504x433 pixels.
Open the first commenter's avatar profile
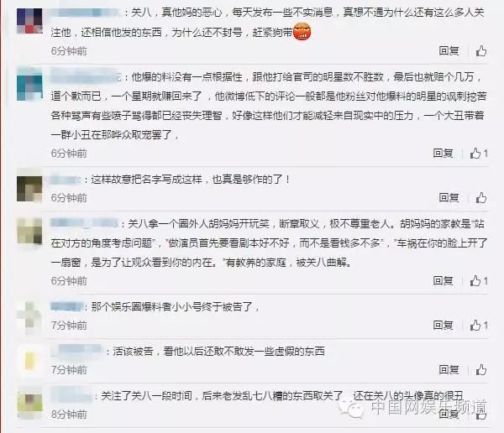[x=29, y=21]
